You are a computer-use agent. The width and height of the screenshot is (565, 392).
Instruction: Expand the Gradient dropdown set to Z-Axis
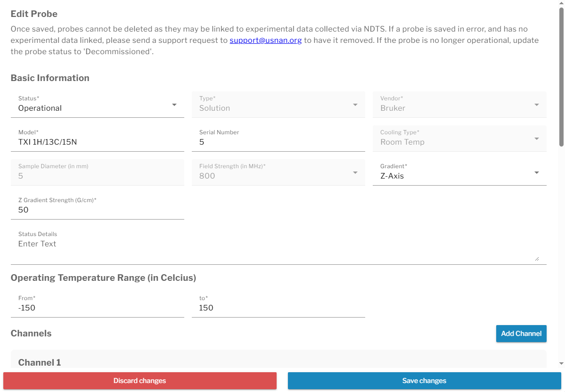click(x=459, y=172)
